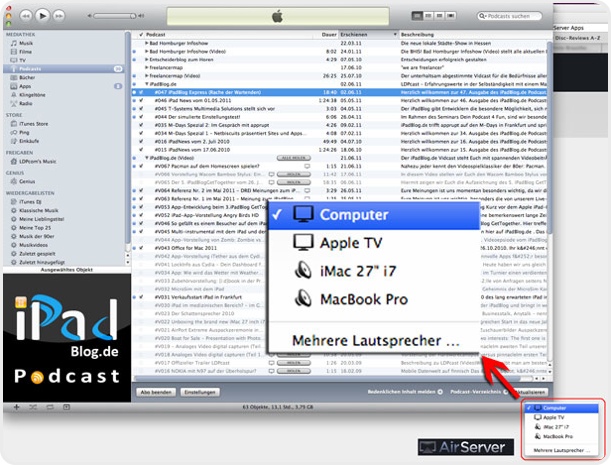Screen dimensions: 611x465
Task: Click ALLE HOLEN button for iPadBlog.de (Video)
Action: tap(294, 158)
